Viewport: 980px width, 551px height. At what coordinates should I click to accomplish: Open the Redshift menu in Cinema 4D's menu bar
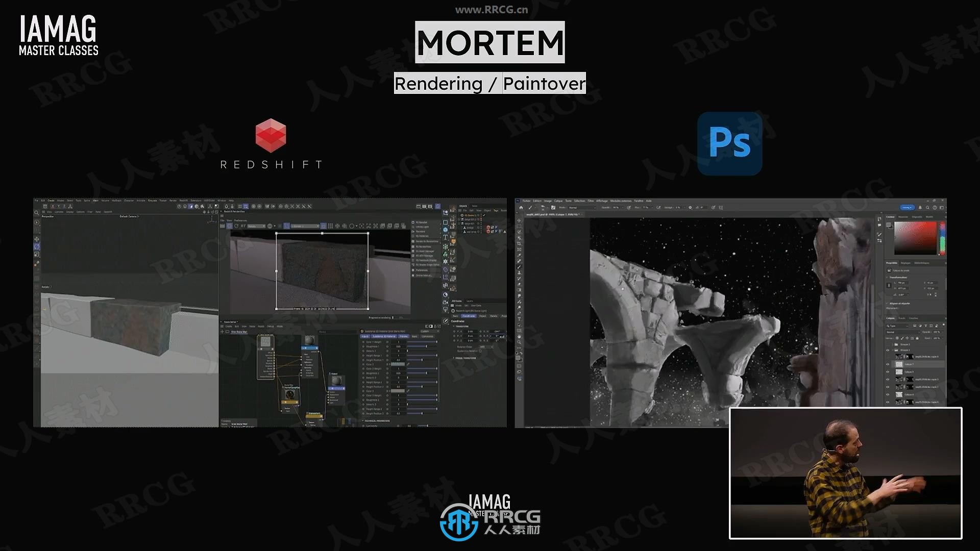[183, 201]
